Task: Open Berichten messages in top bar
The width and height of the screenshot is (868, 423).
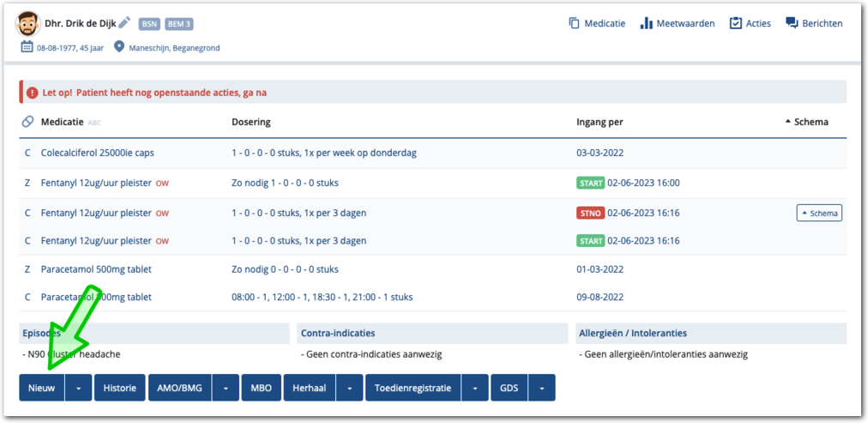Action: 814,24
